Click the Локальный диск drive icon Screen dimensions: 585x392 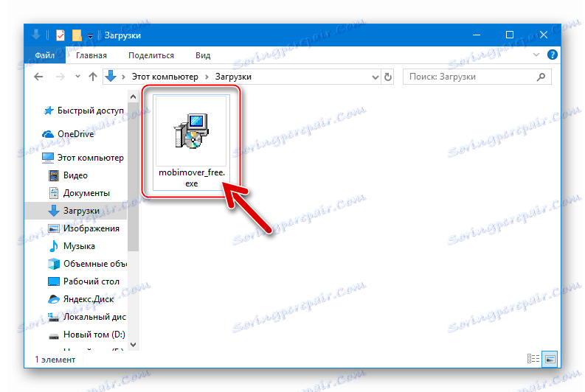pos(54,317)
